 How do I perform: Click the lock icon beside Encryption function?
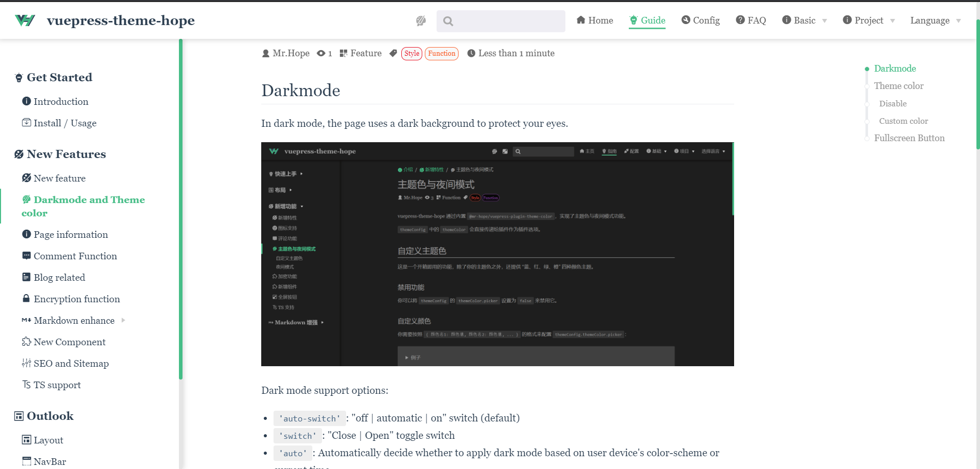26,299
